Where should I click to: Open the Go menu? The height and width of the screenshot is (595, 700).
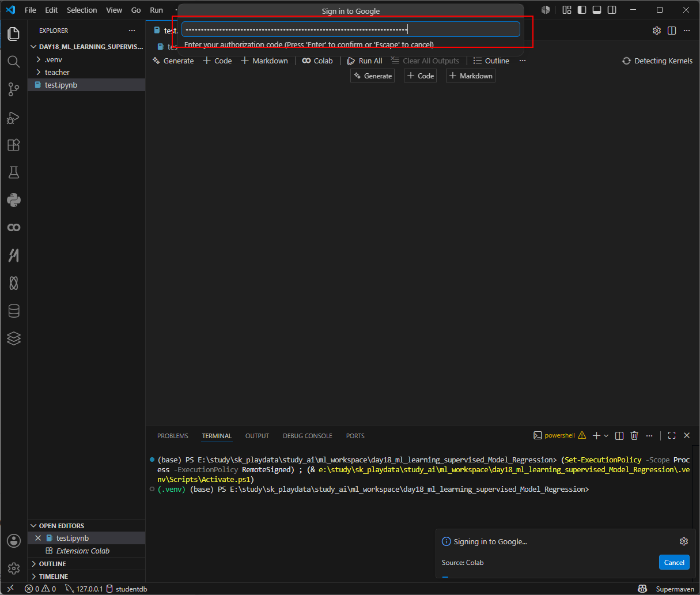click(x=136, y=10)
